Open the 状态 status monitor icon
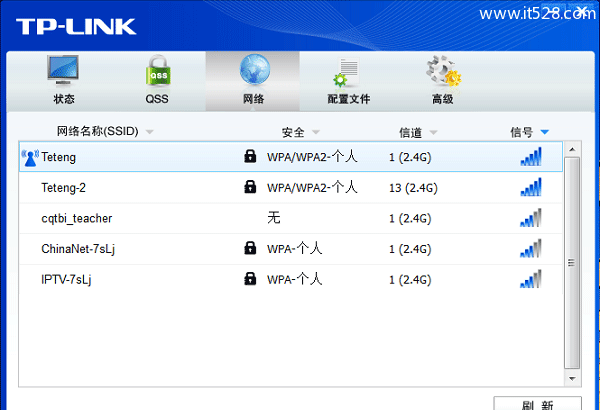The height and width of the screenshot is (410, 600). [63, 71]
